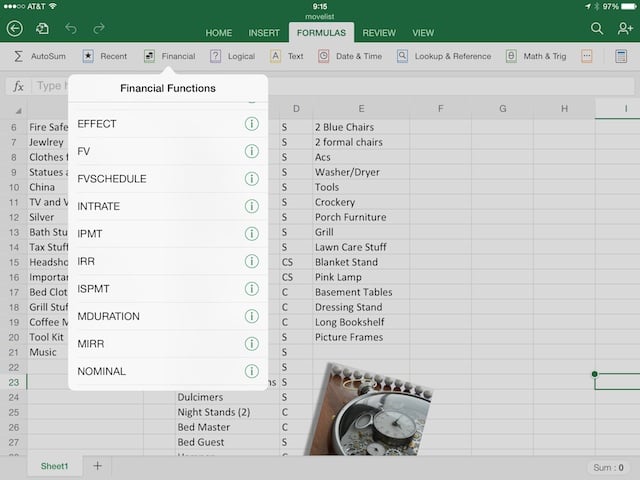Click the Financial functions icon

(149, 56)
